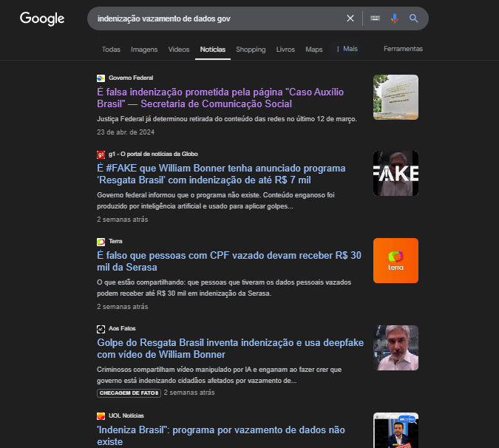Open the 'Indeniza Brasil' programa não existe headline
499x448 pixels.
(221, 435)
